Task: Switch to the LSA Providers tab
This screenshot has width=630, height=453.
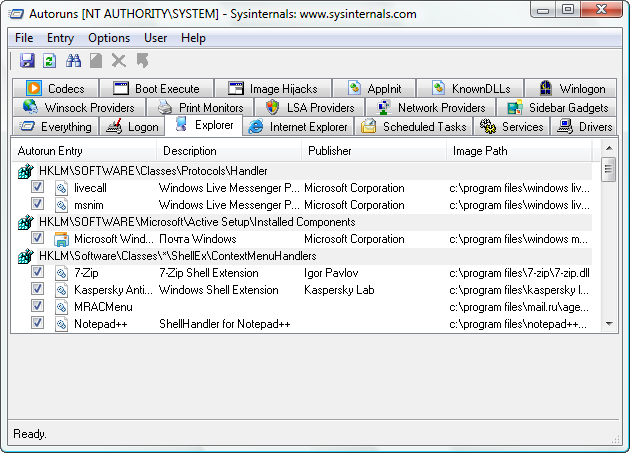Action: (309, 107)
